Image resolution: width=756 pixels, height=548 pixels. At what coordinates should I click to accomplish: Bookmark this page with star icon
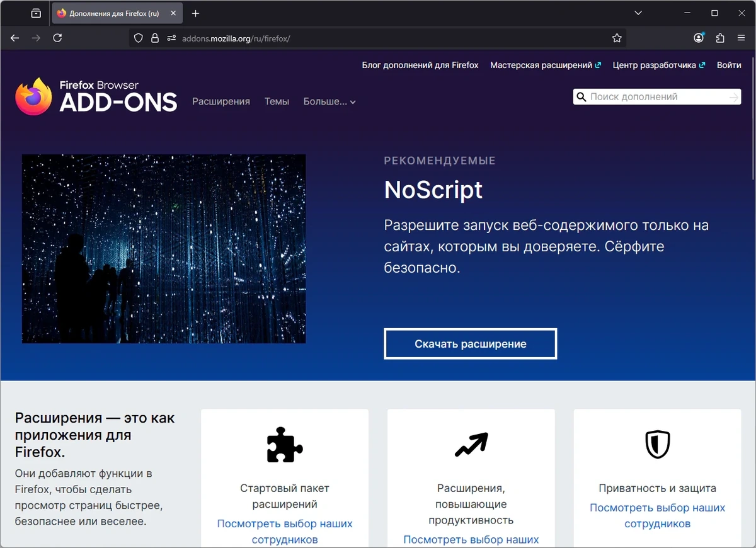617,38
